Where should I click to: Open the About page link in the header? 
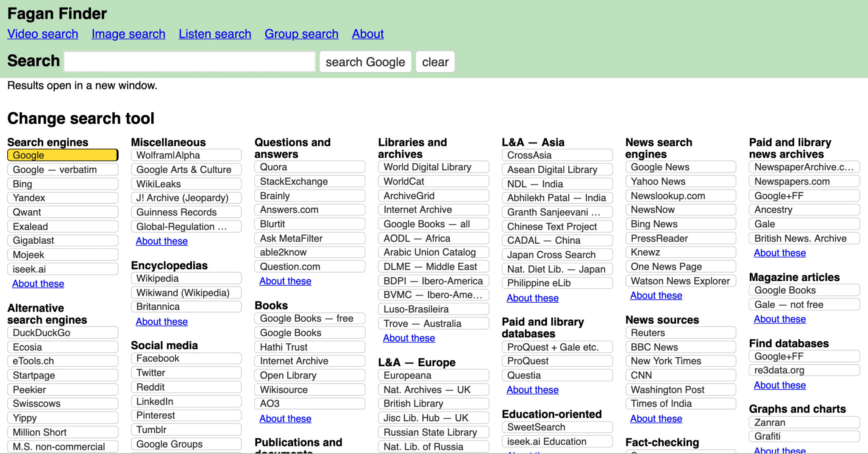(368, 34)
